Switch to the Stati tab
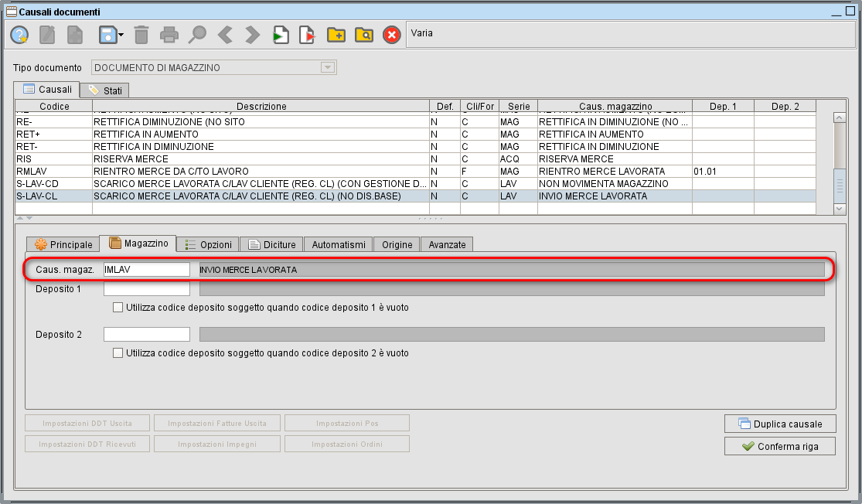Screen dimensions: 862x504 click(x=105, y=90)
